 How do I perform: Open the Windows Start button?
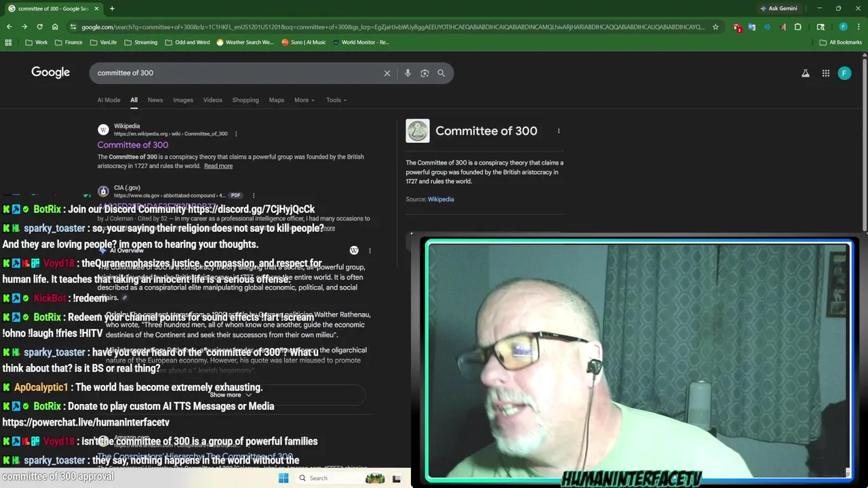283,479
